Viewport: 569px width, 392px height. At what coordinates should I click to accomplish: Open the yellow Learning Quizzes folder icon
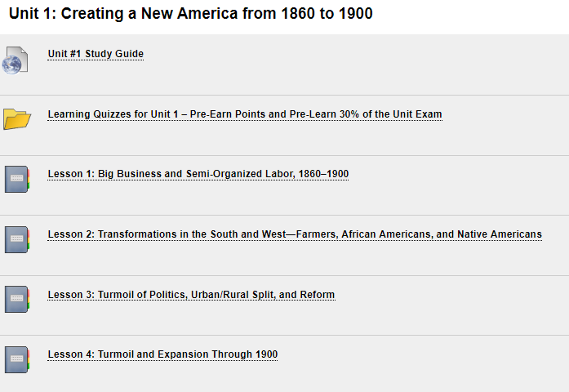coord(17,119)
